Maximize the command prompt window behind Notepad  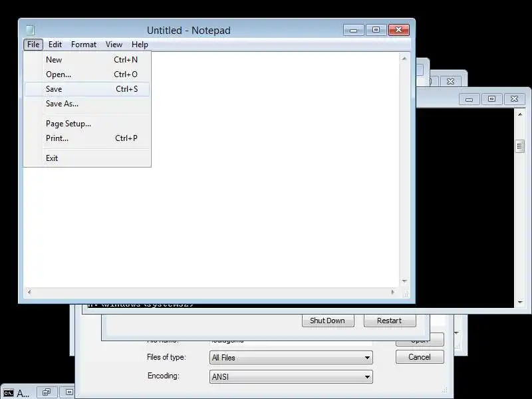(491, 99)
